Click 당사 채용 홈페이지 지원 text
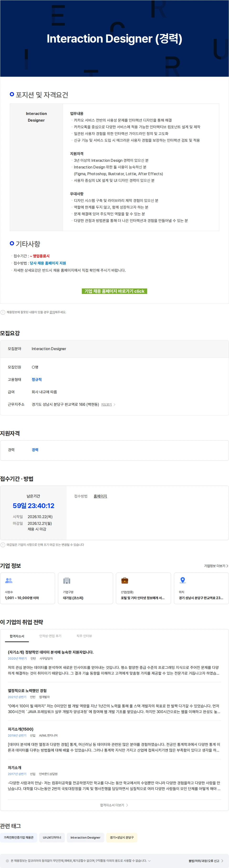The image size is (229, 868). click(48, 263)
